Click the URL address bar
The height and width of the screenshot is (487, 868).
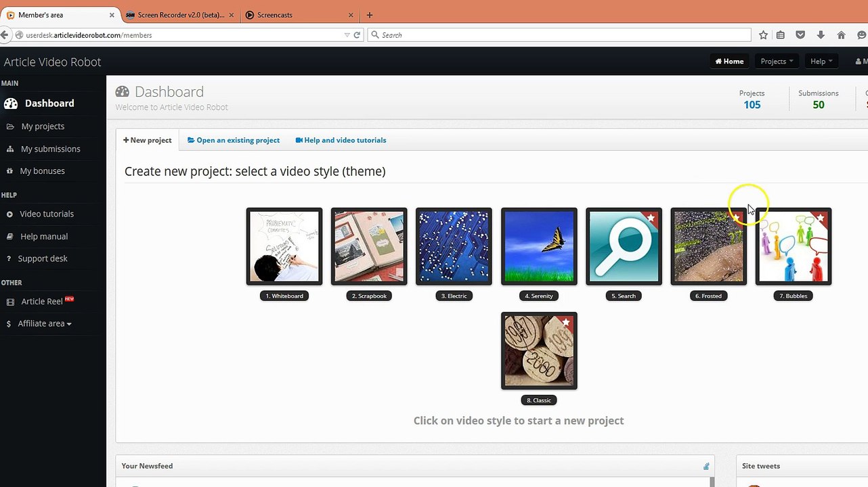[183, 35]
